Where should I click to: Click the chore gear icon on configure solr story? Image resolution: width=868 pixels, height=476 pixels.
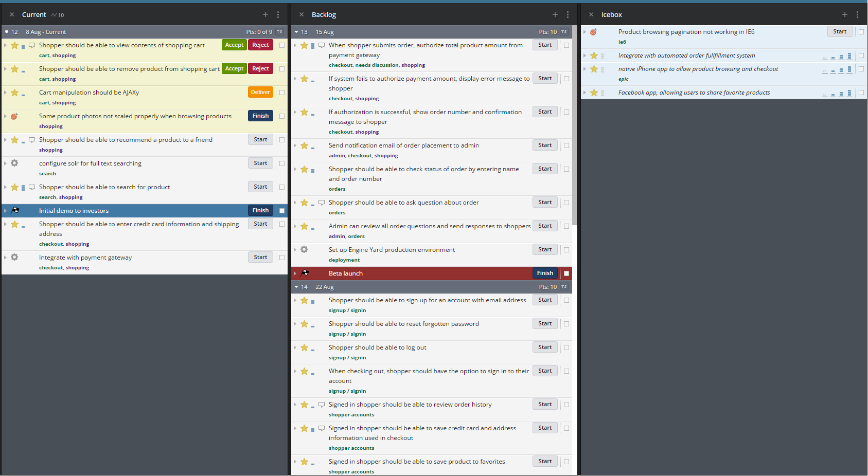(x=14, y=163)
